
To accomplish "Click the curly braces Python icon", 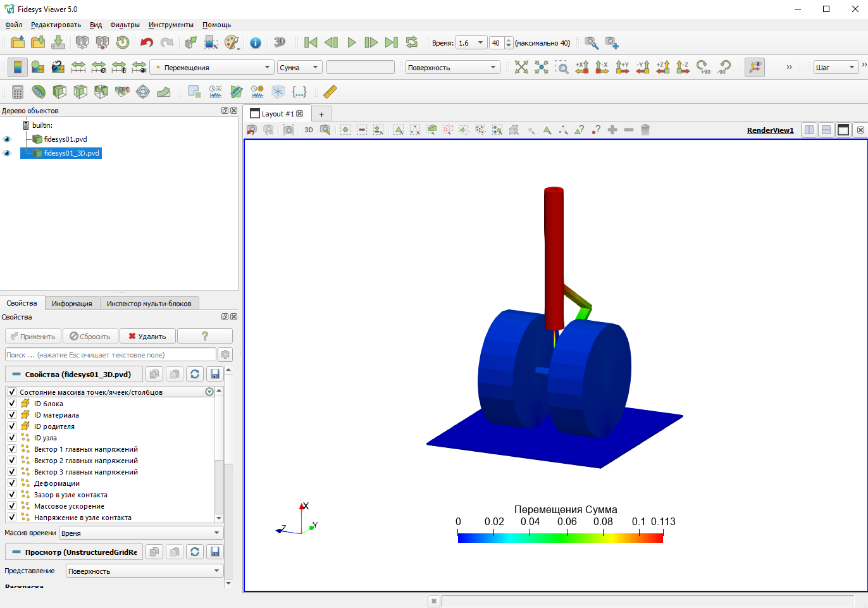I will pyautogui.click(x=299, y=92).
